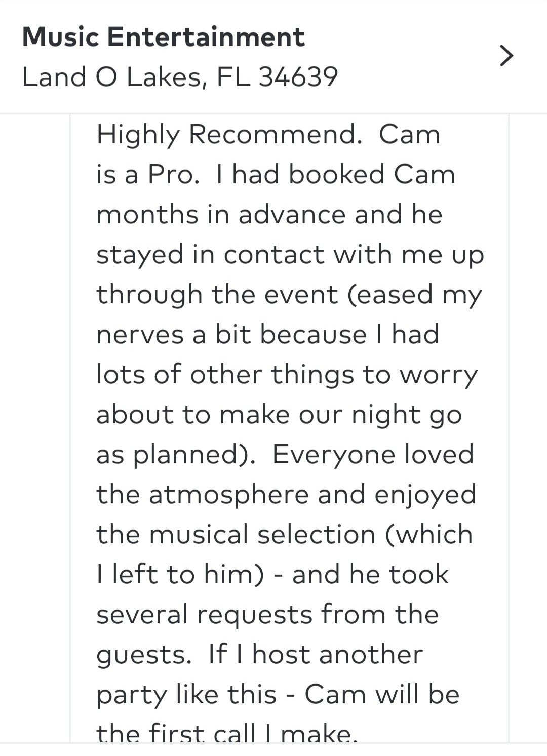Open the right chevron arrow in header

[x=506, y=56]
